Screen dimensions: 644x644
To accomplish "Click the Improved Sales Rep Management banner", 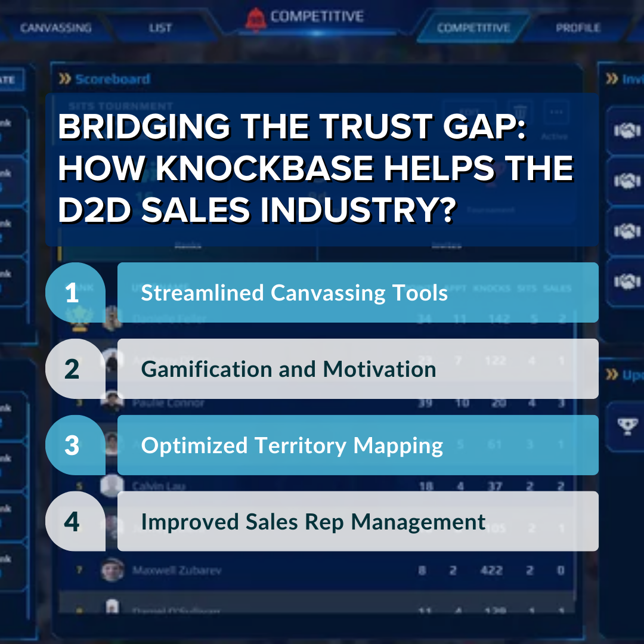I will pos(358,522).
